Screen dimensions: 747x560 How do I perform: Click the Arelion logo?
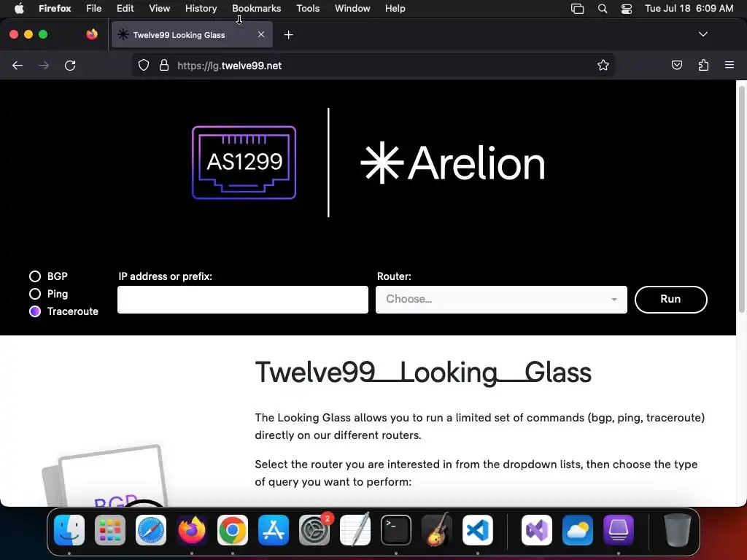452,163
